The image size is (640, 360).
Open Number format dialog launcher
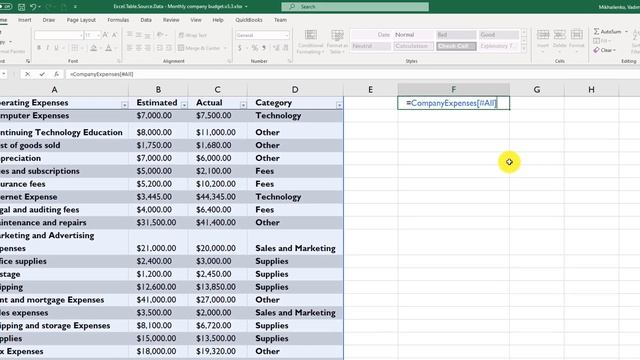tap(290, 61)
